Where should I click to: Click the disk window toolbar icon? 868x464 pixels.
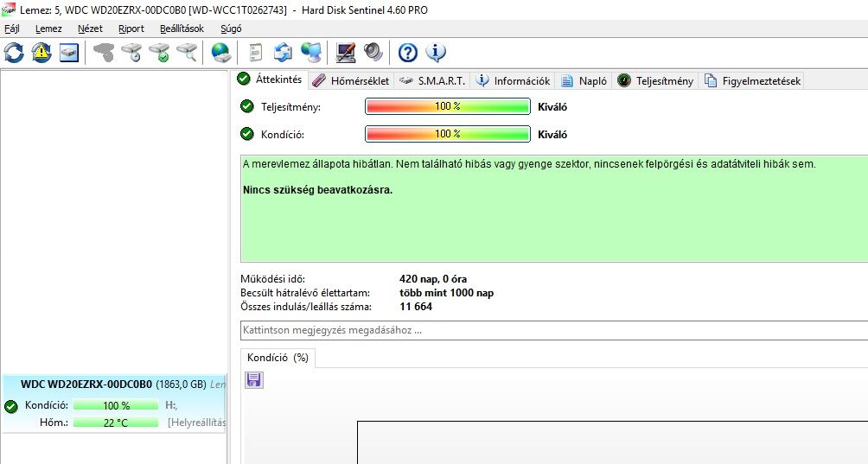click(69, 53)
